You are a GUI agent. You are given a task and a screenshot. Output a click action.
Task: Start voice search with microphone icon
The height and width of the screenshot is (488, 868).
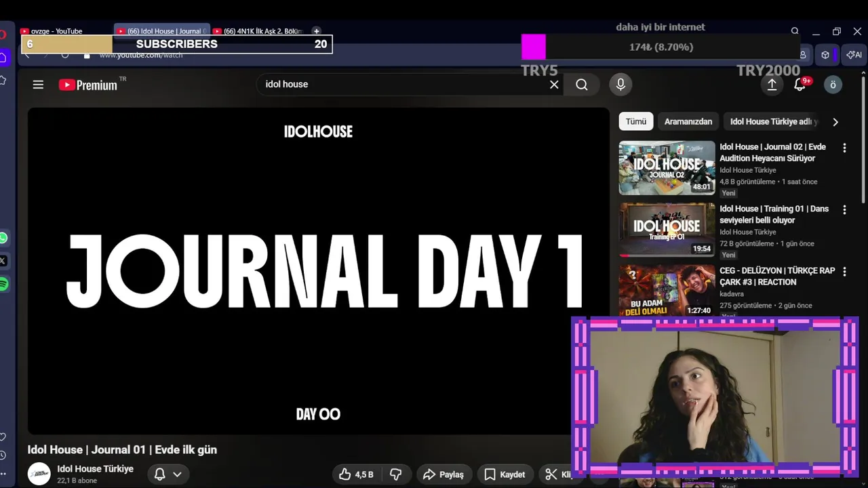point(620,84)
